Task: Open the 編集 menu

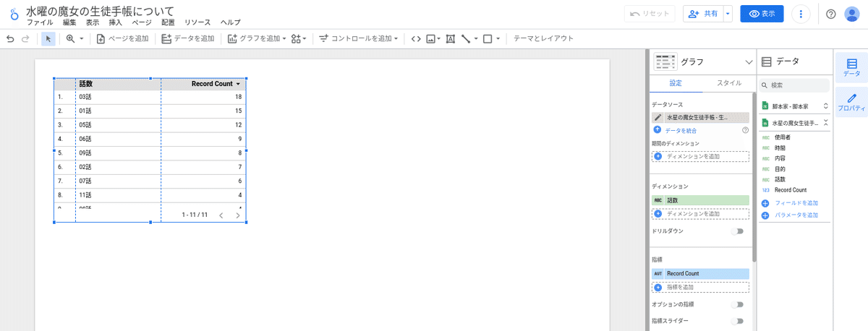Action: 69,22
